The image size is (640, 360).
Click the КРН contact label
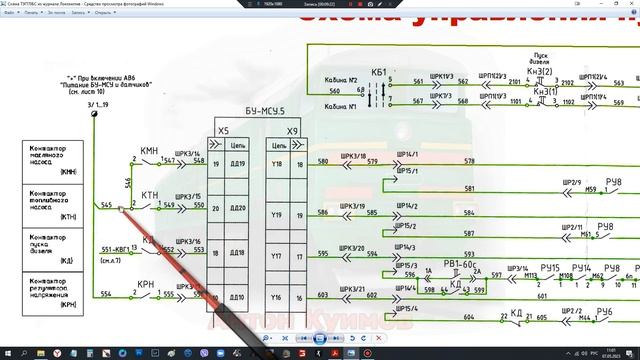(x=146, y=284)
